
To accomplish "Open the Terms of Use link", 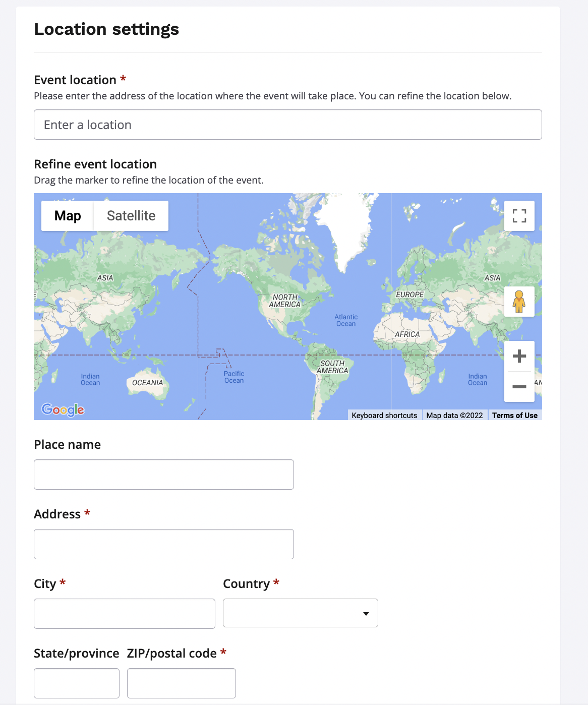I will 514,416.
